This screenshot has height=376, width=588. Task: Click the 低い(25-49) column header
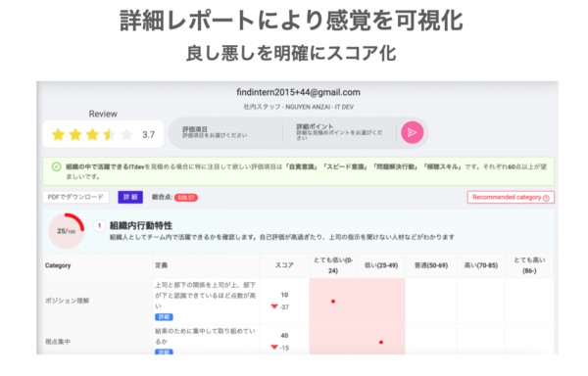381,265
